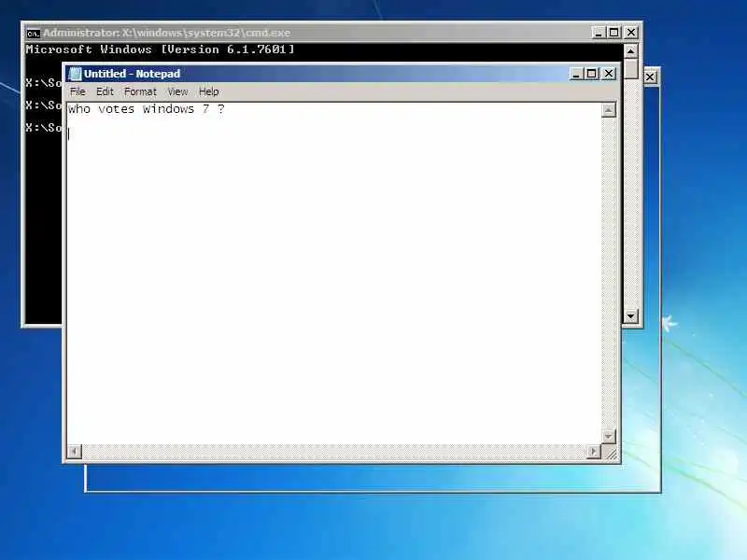Click the cmd.exe window title text
This screenshot has width=747, height=560.
(166, 33)
